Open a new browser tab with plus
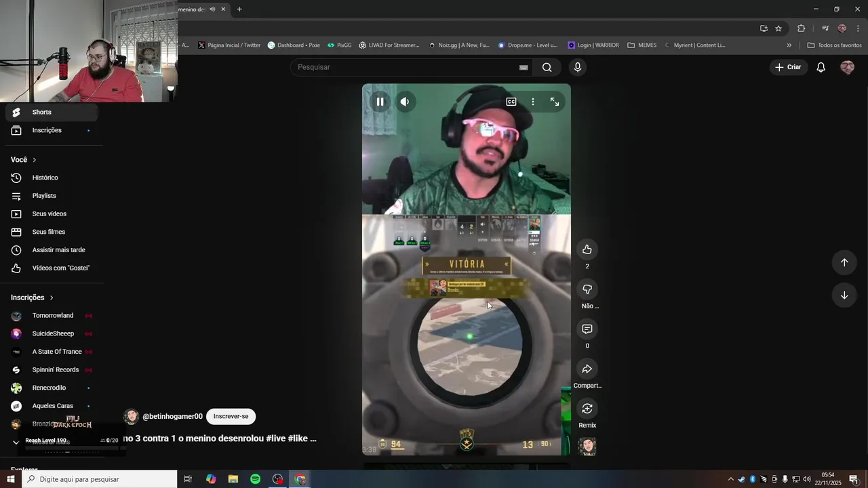The height and width of the screenshot is (488, 868). click(239, 9)
